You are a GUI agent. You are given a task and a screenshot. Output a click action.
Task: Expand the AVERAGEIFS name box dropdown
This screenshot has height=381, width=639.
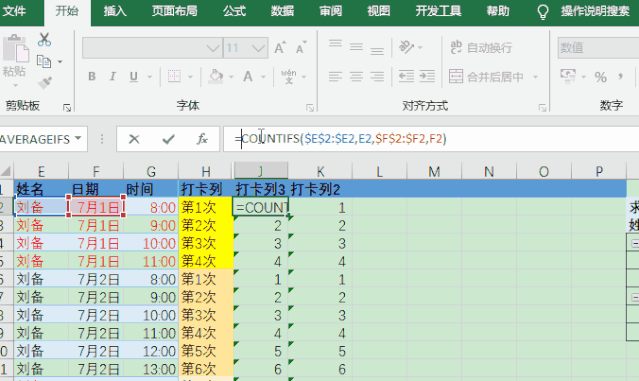78,139
